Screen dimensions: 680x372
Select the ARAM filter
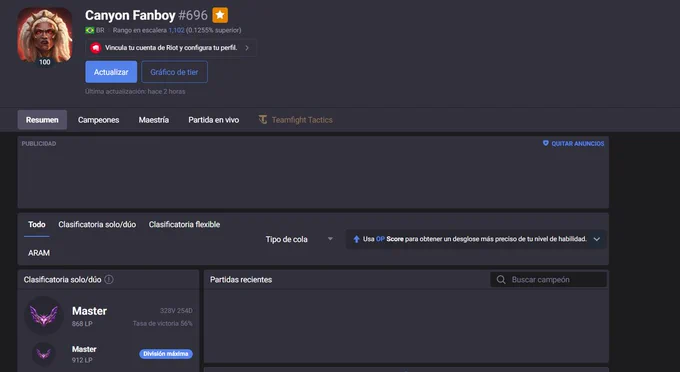pyautogui.click(x=39, y=253)
